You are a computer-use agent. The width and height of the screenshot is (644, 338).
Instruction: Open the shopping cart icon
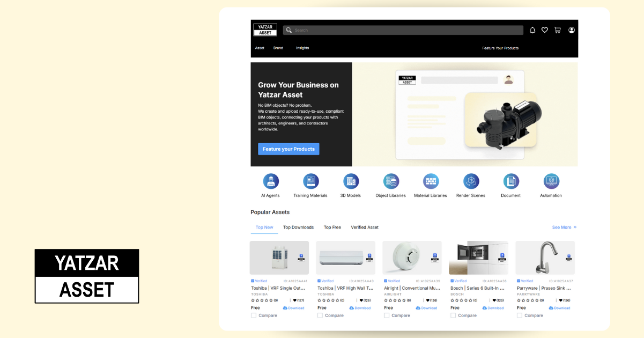tap(558, 30)
